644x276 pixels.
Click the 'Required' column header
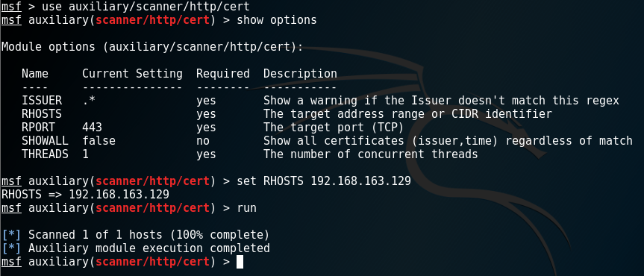coord(222,74)
